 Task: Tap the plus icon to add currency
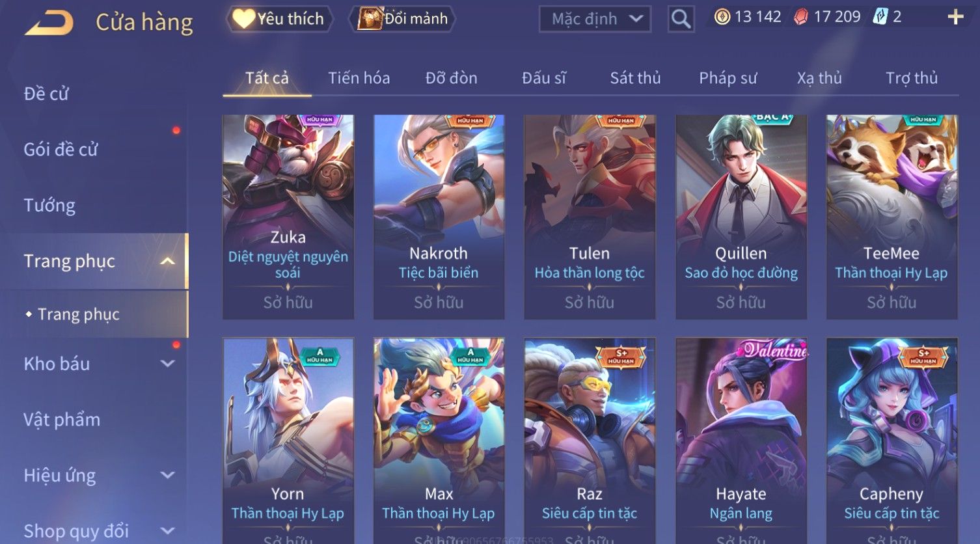pyautogui.click(x=955, y=18)
